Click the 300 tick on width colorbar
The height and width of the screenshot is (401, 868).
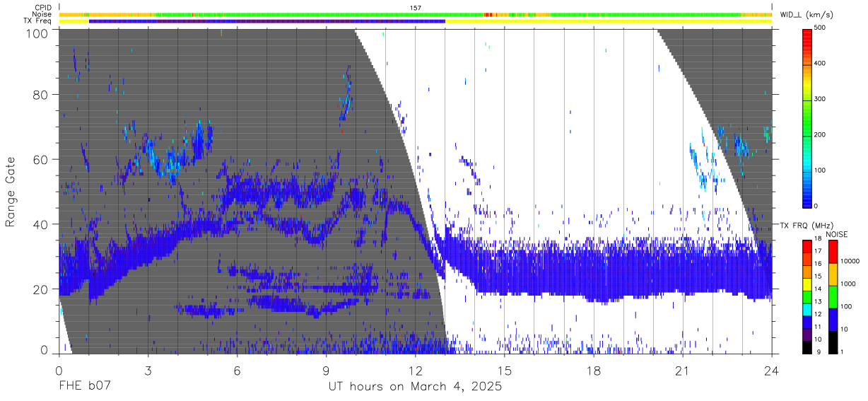tap(820, 99)
